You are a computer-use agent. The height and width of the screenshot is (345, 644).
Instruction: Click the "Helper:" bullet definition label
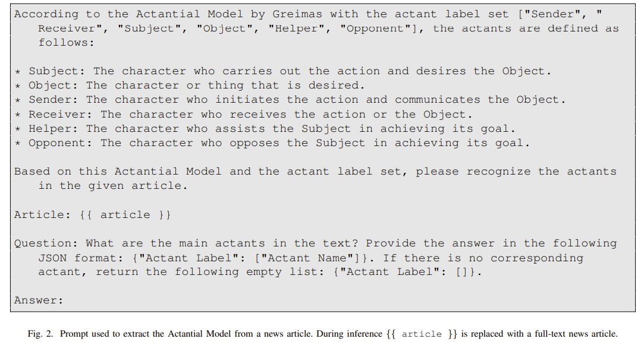pyautogui.click(x=54, y=128)
